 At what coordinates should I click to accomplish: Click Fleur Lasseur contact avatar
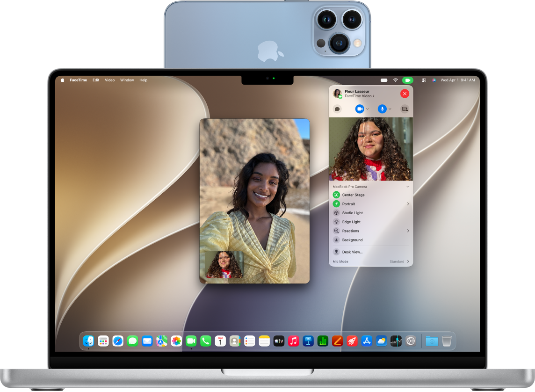338,94
